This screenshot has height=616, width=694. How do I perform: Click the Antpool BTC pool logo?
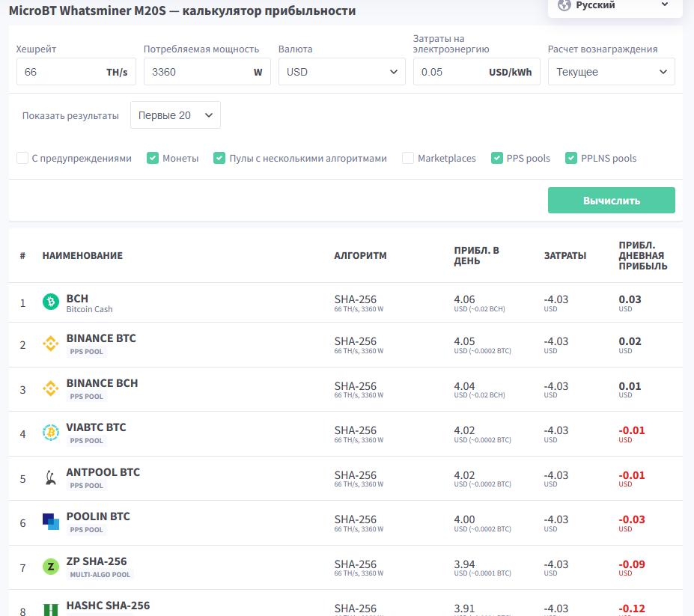pos(50,478)
